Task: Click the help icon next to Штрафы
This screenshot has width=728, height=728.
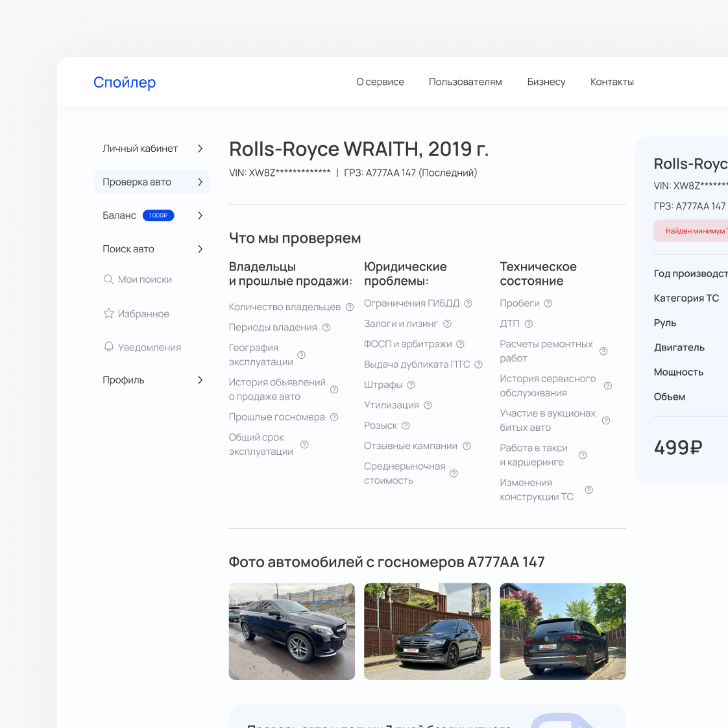Action: pyautogui.click(x=411, y=385)
